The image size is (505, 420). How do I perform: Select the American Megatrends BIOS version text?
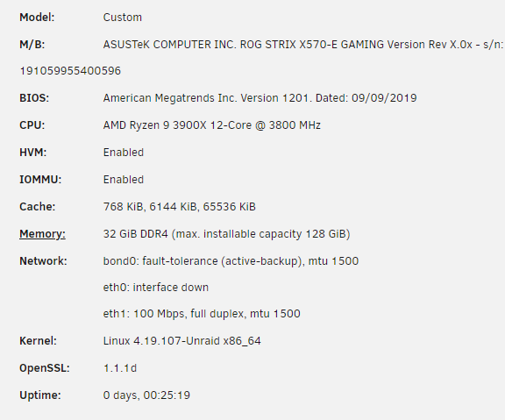260,98
